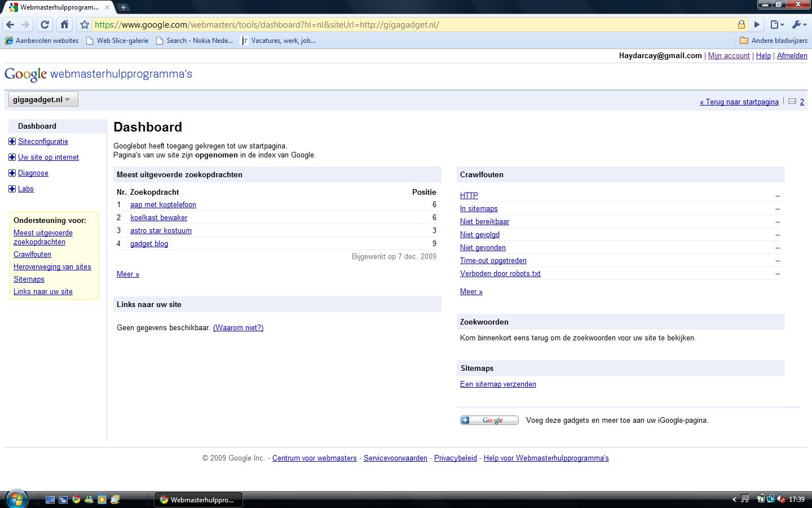Image resolution: width=812 pixels, height=508 pixels.
Task: Open support link Meest uitgevoerde zoekopdrachten
Action: pos(43,238)
